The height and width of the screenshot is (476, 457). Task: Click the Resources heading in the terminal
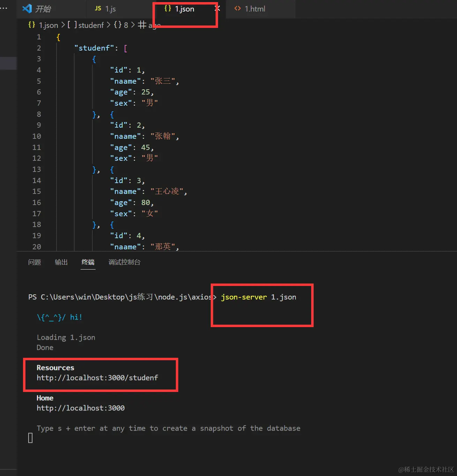click(55, 368)
